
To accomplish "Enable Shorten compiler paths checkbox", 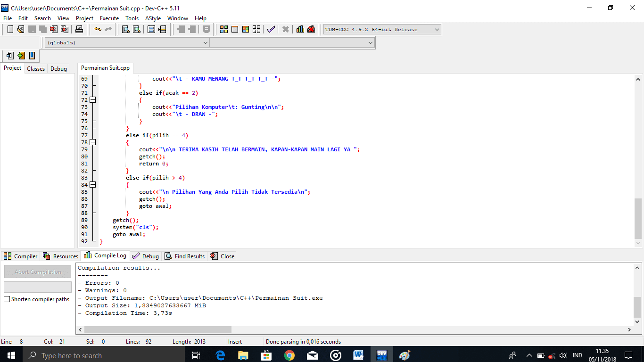I will (x=7, y=299).
